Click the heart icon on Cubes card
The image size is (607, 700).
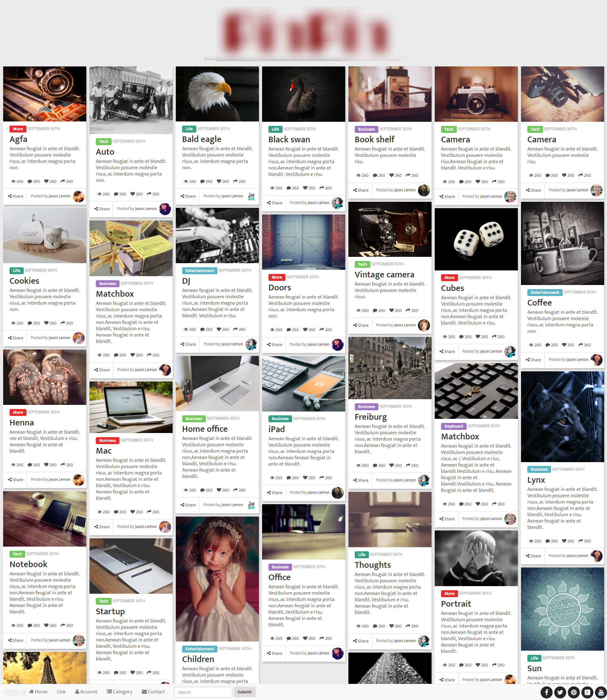tap(478, 337)
